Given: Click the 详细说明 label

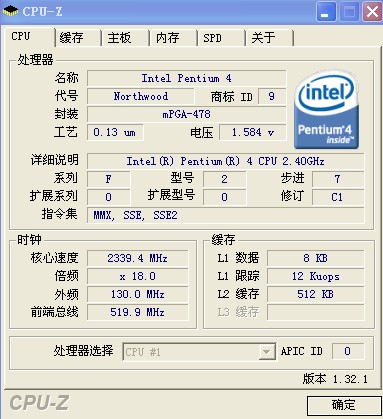Looking at the screenshot, I should (55, 160).
